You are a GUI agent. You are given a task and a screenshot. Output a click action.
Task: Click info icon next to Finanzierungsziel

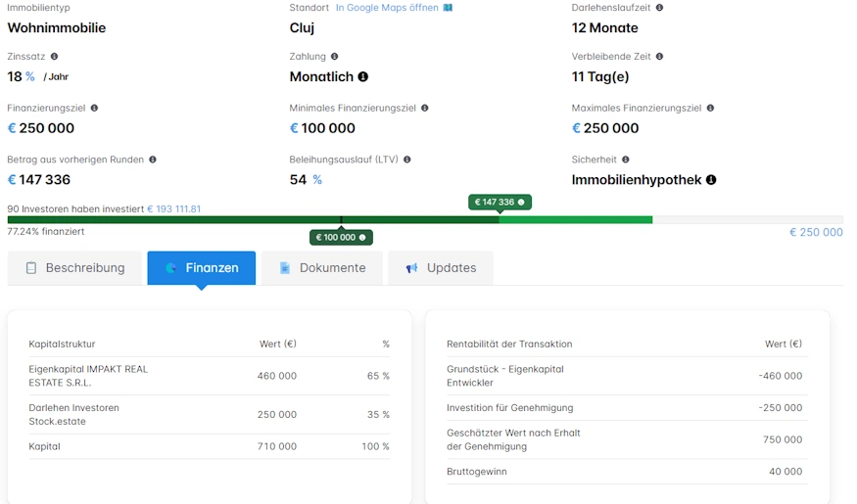[x=94, y=108]
